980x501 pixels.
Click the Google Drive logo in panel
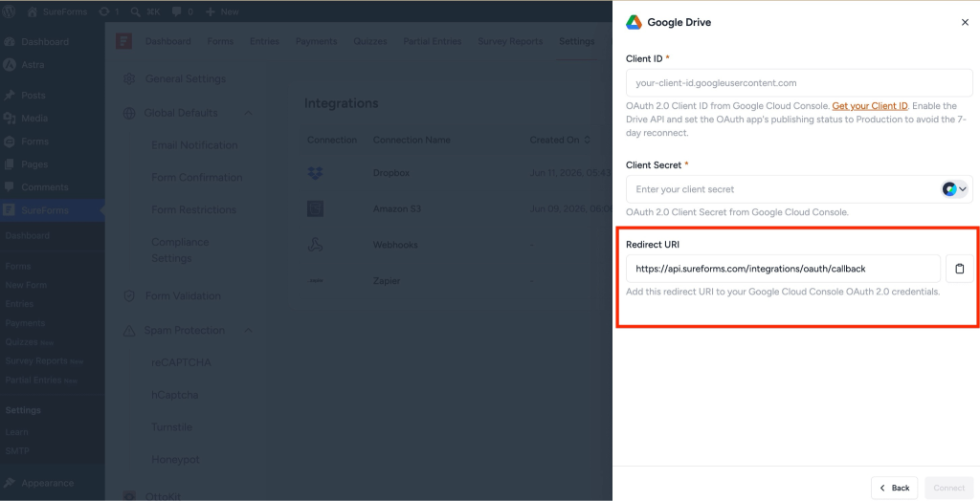[x=634, y=23]
